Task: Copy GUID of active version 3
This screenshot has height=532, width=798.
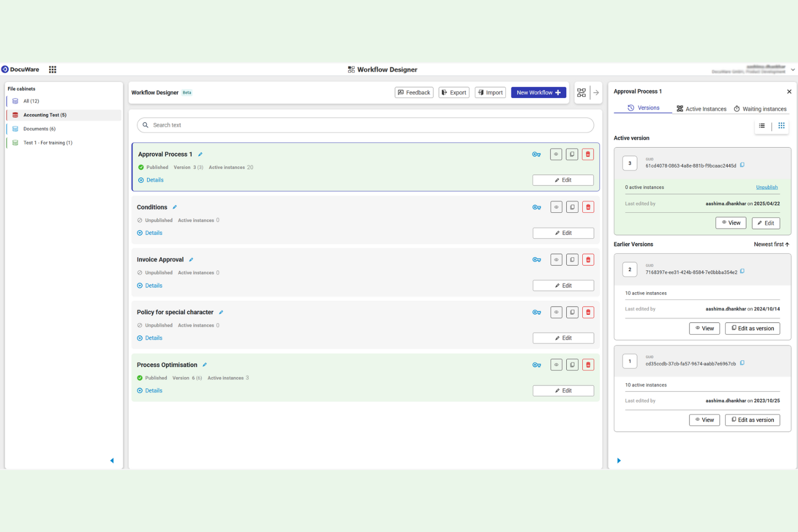Action: tap(742, 165)
